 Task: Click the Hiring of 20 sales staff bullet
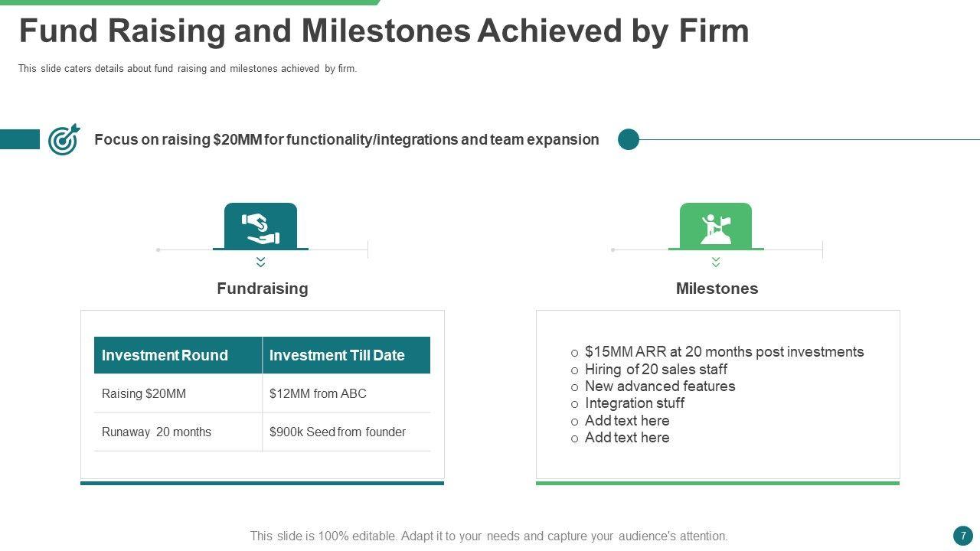(x=655, y=370)
